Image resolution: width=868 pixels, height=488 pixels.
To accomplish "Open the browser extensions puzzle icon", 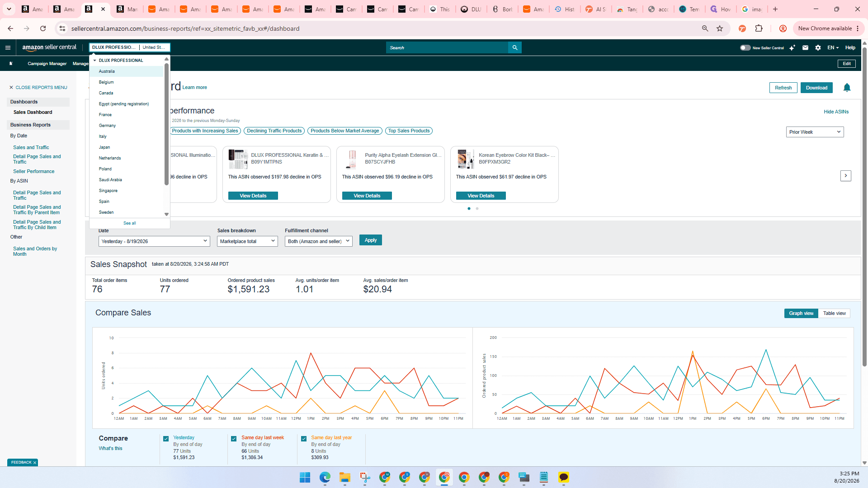I will pos(759,28).
